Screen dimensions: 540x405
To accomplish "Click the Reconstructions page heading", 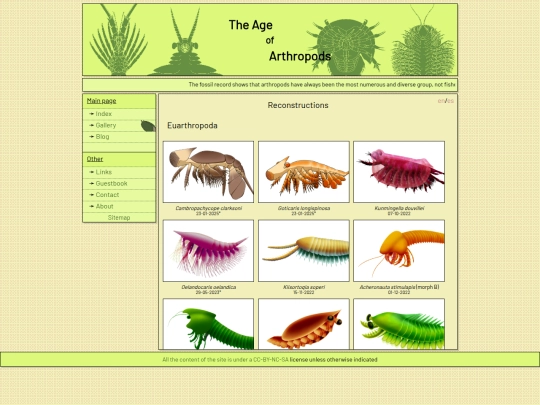I will (x=298, y=105).
